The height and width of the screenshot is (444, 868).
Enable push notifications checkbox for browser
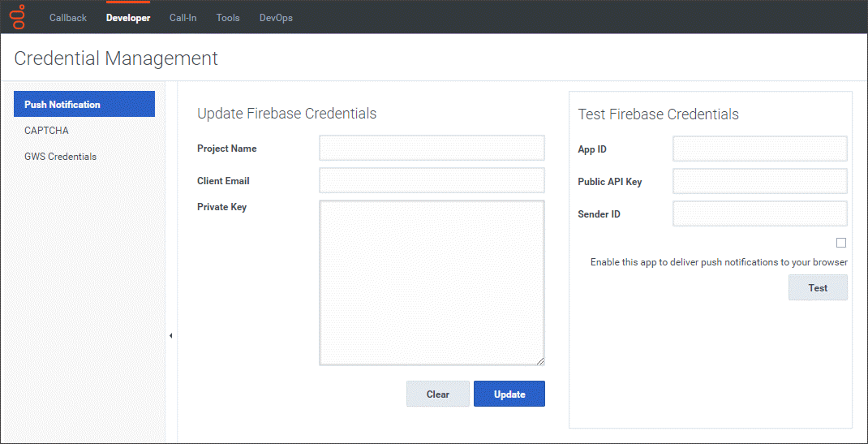click(x=841, y=243)
